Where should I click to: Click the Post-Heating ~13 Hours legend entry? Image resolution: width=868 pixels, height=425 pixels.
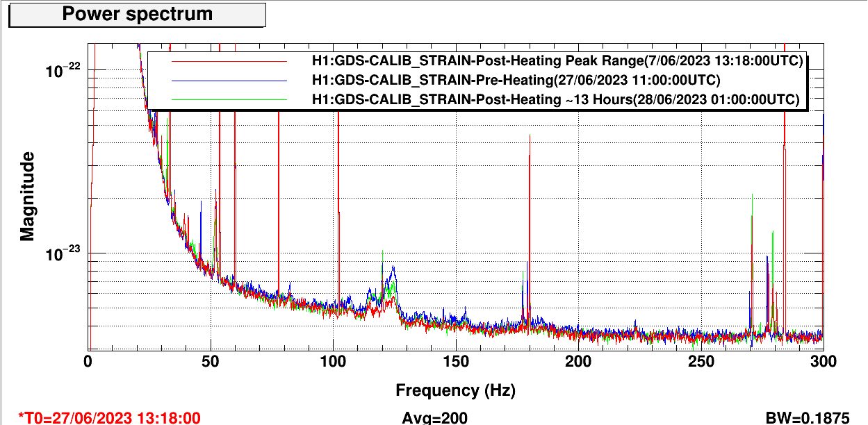556,100
